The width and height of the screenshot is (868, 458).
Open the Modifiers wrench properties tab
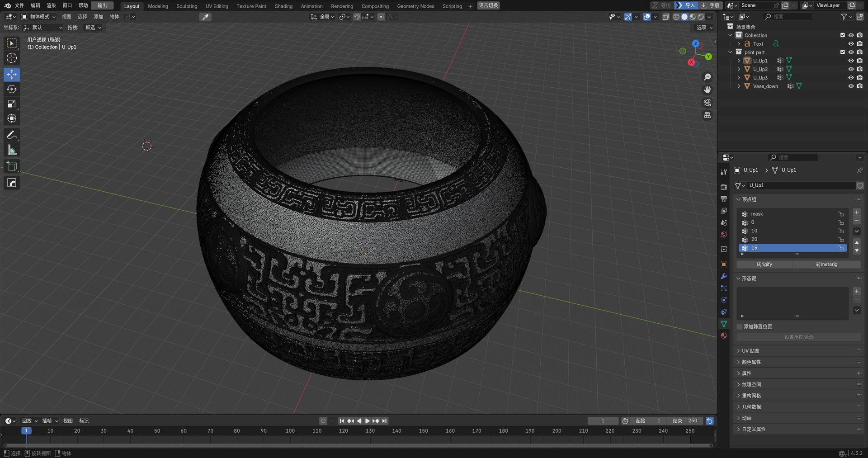(724, 276)
